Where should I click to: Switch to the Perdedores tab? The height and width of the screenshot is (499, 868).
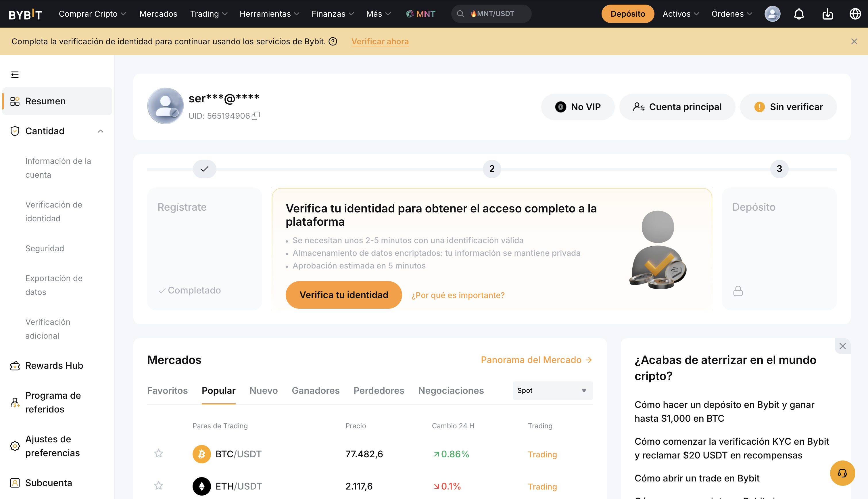[x=379, y=390]
